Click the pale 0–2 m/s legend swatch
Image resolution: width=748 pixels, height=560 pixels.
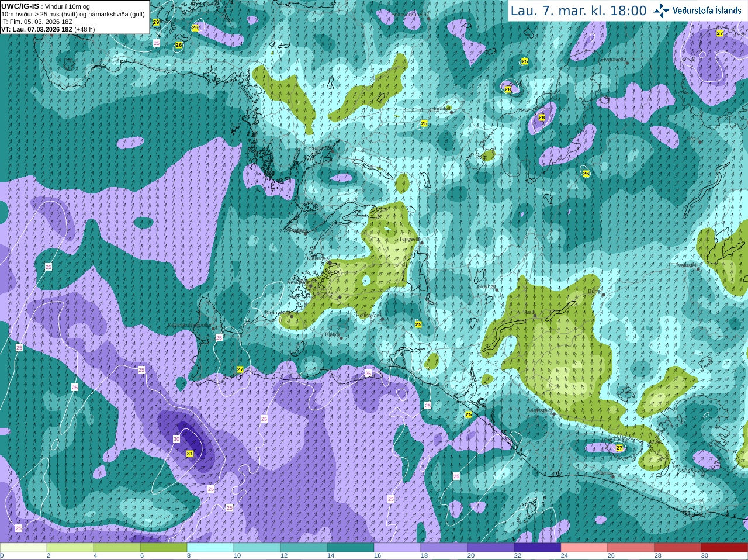[x=23, y=548]
